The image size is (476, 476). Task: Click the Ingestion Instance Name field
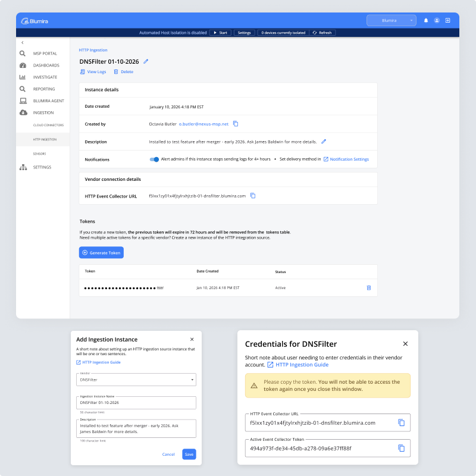pyautogui.click(x=136, y=403)
